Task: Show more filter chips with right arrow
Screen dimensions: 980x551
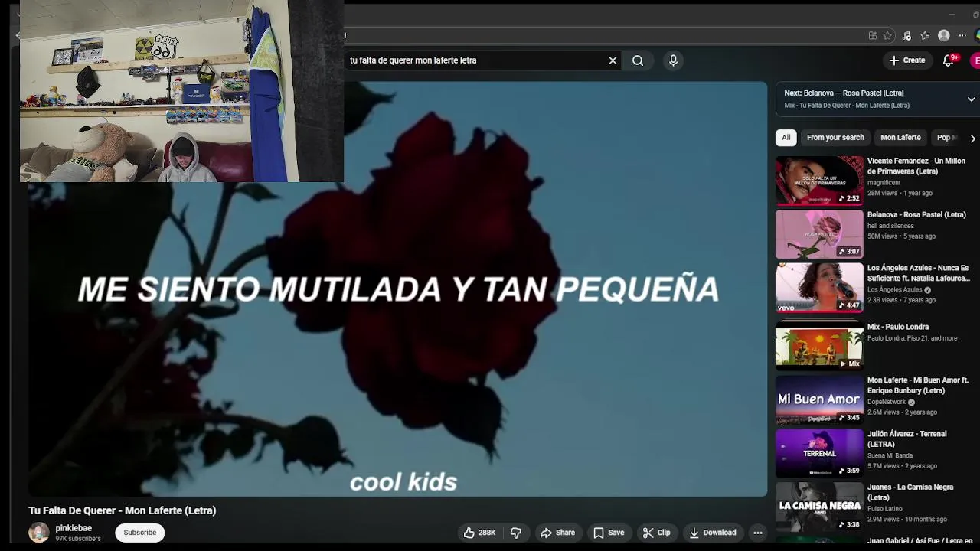Action: tap(972, 139)
